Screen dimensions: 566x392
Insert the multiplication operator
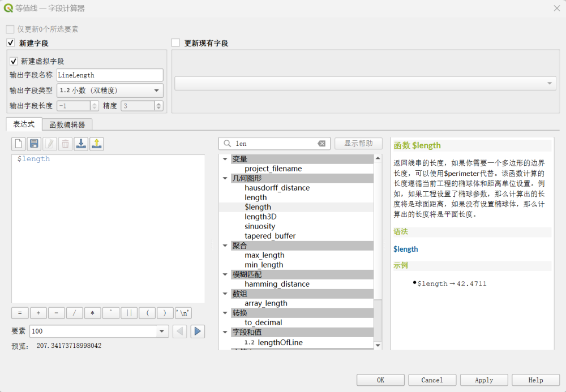[x=92, y=313]
